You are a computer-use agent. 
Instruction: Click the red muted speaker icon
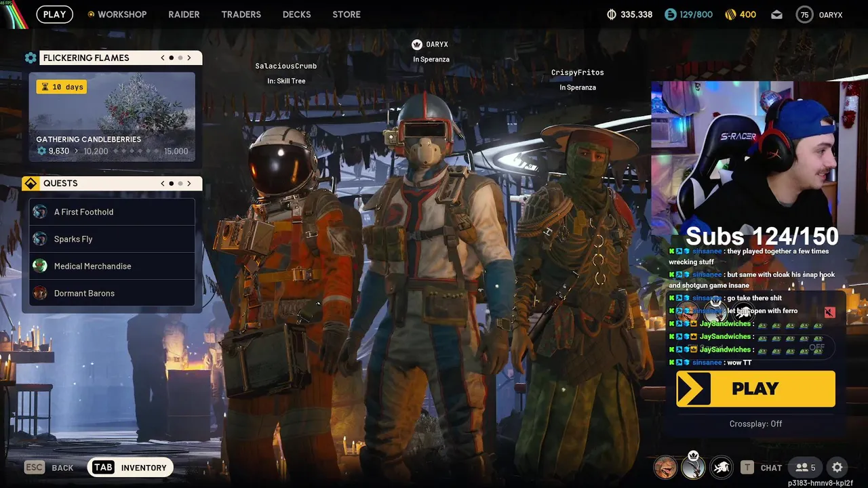coord(829,312)
